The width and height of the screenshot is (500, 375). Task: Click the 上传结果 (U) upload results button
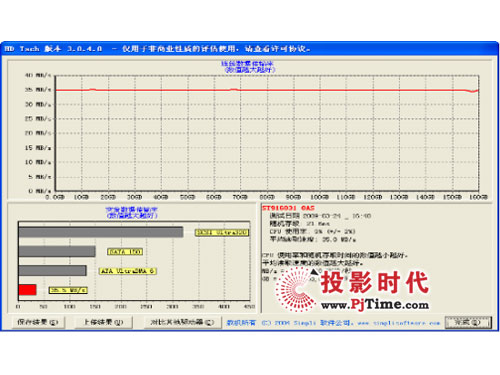[103, 322]
